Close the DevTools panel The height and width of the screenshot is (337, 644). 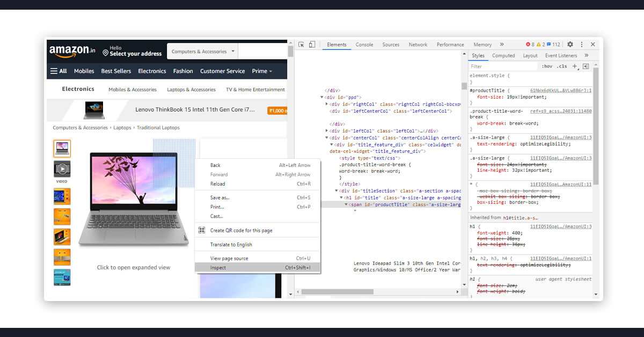[x=593, y=45]
